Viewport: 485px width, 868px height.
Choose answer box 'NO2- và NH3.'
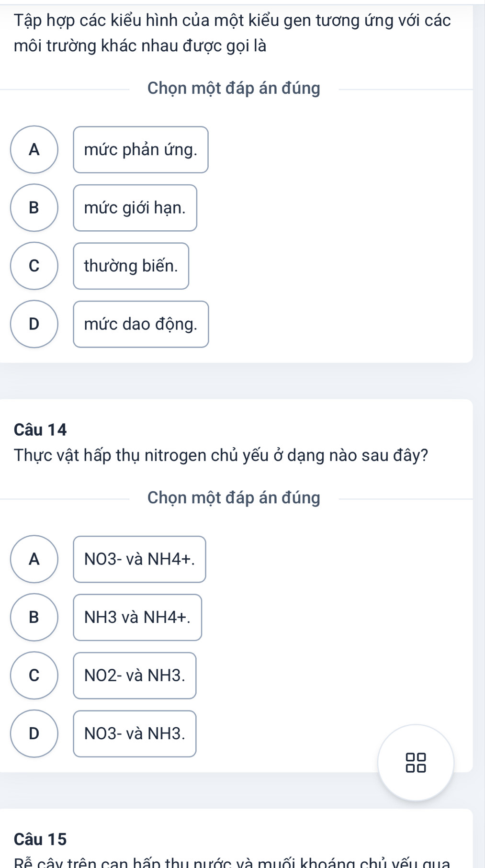(135, 676)
